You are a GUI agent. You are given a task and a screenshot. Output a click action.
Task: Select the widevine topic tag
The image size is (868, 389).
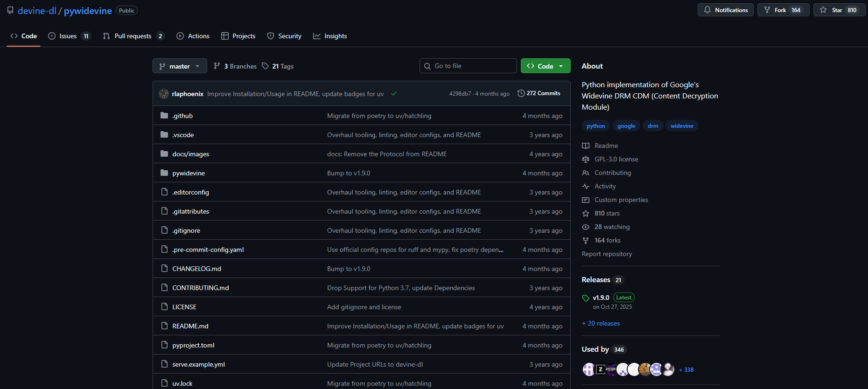(x=682, y=126)
